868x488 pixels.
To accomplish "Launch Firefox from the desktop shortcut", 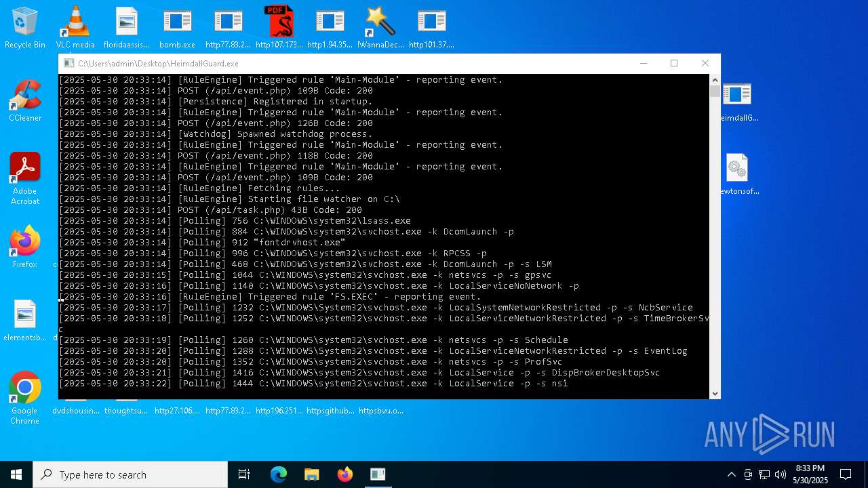I will click(x=25, y=247).
